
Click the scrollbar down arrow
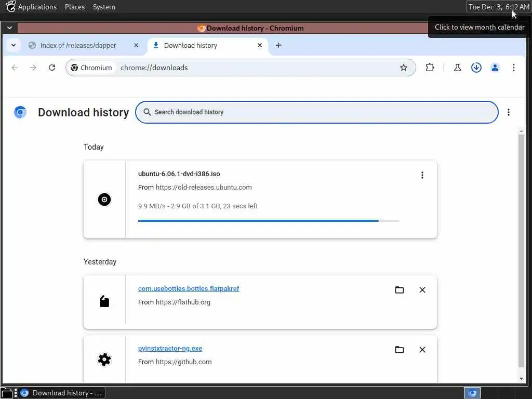pyautogui.click(x=521, y=379)
